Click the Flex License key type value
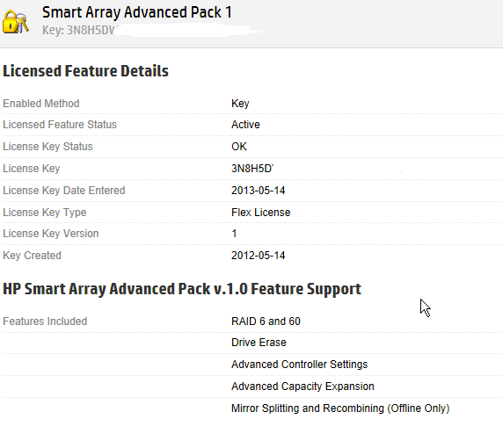 [x=261, y=213]
